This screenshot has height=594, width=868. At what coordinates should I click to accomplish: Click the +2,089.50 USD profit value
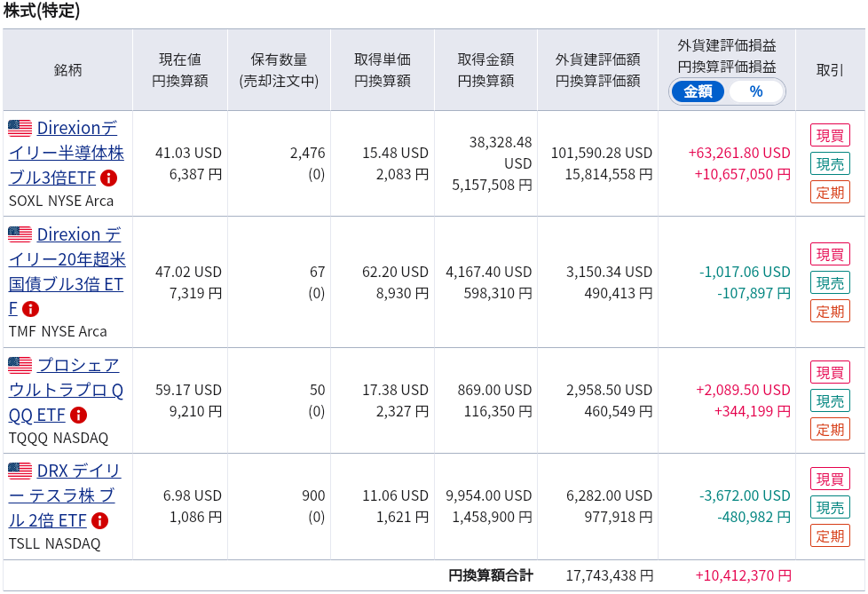[743, 390]
